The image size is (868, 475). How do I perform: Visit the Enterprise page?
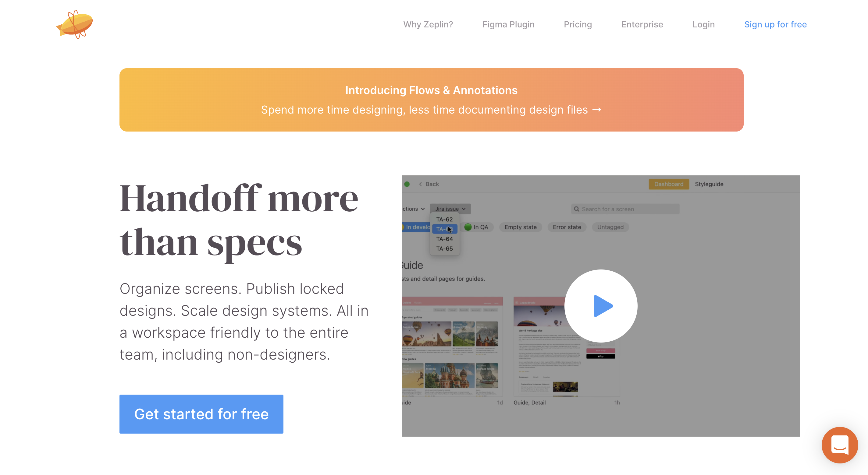pyautogui.click(x=642, y=24)
